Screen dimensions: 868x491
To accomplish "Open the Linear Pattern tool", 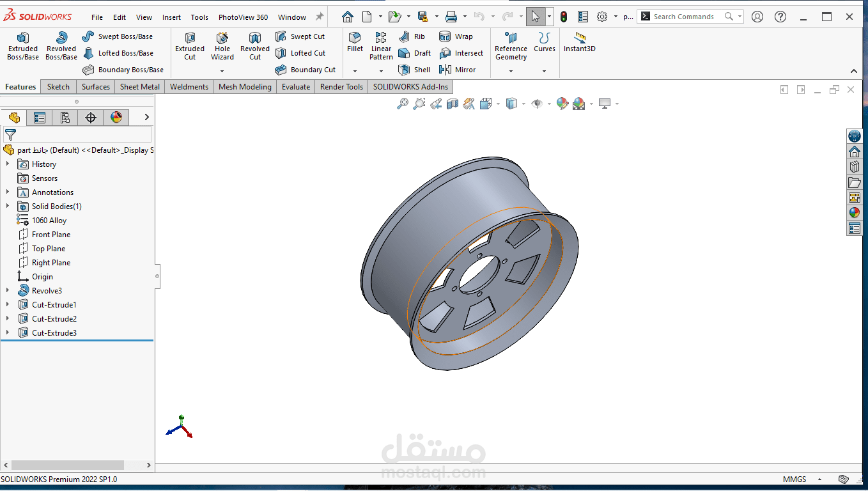I will click(381, 47).
